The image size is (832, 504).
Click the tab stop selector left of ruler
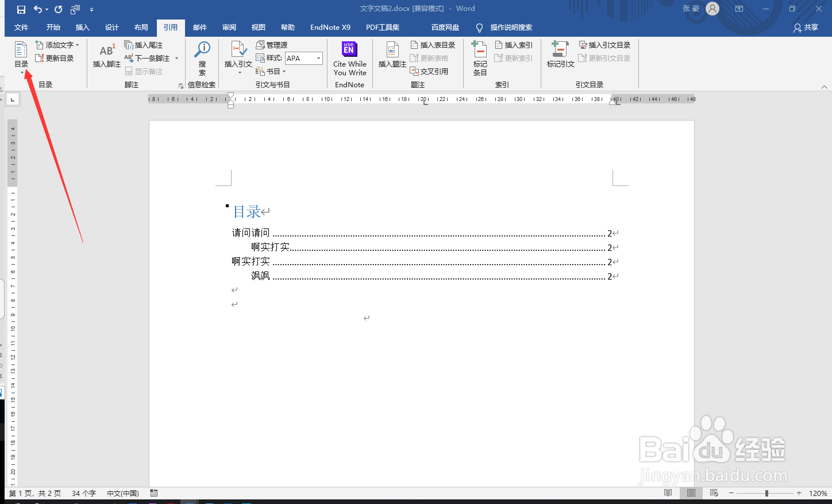(x=12, y=99)
